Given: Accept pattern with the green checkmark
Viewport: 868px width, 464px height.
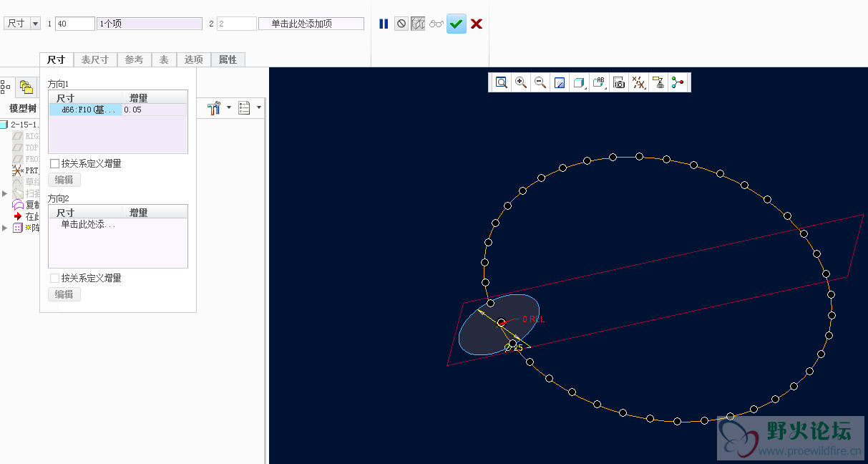Looking at the screenshot, I should click(457, 24).
